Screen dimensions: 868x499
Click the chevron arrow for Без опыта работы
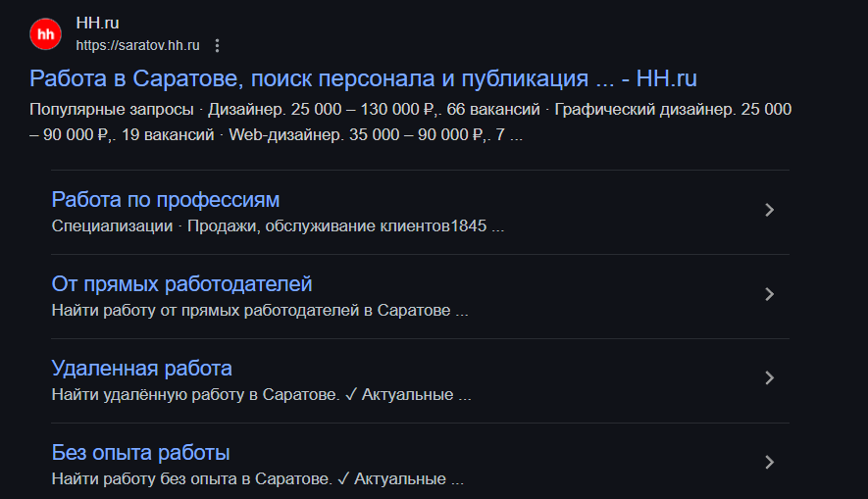click(769, 462)
